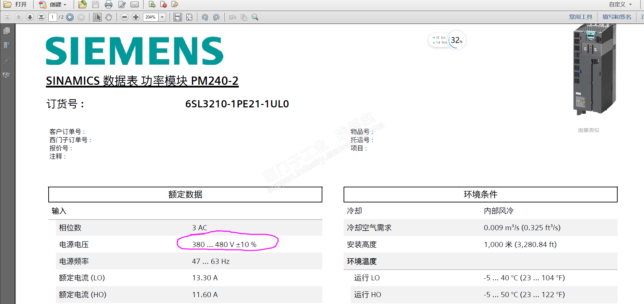Open the 自定义 (Customize) dropdown
The width and height of the screenshot is (644, 304).
pyautogui.click(x=620, y=4)
